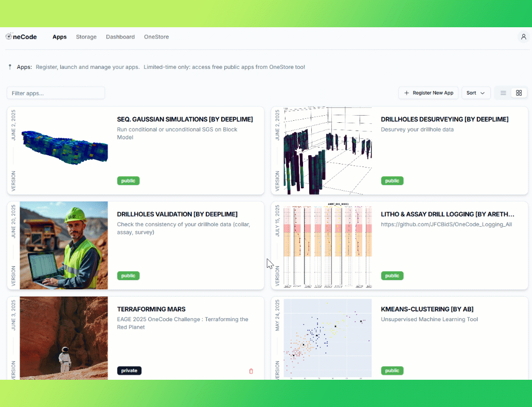Click Register New App button
Viewport: 532px width, 407px height.
pyautogui.click(x=428, y=93)
